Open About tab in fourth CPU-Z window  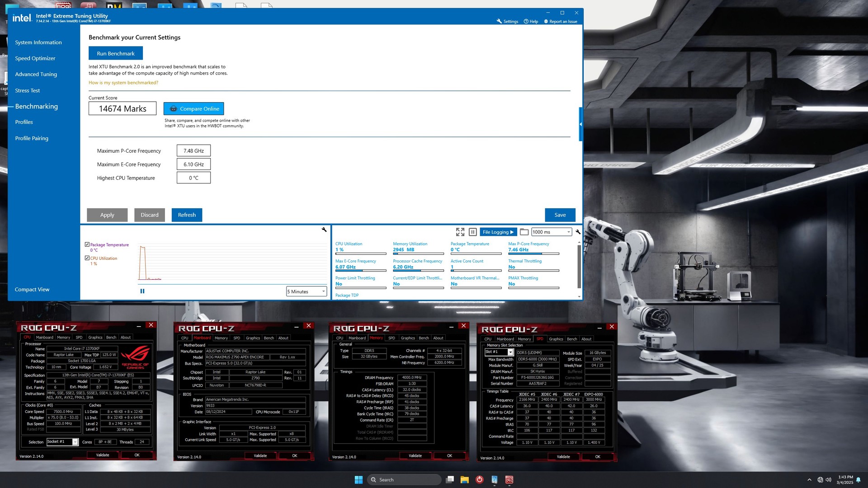pyautogui.click(x=586, y=339)
